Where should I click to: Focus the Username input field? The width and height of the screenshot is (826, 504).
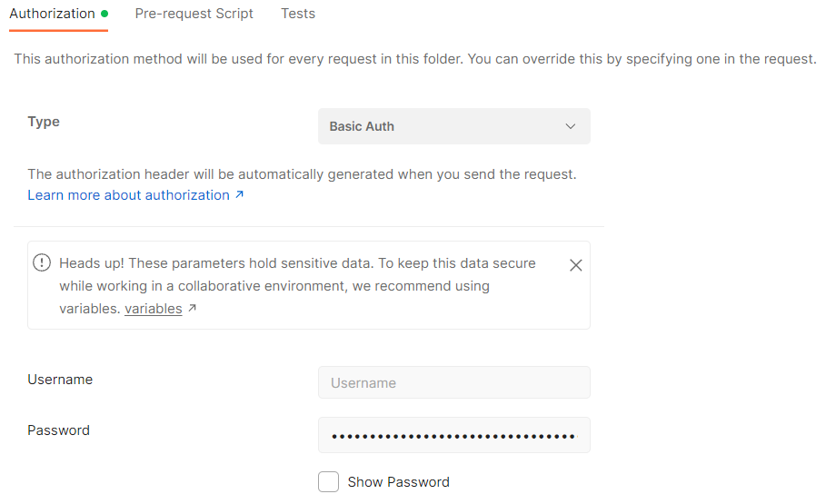click(x=454, y=382)
